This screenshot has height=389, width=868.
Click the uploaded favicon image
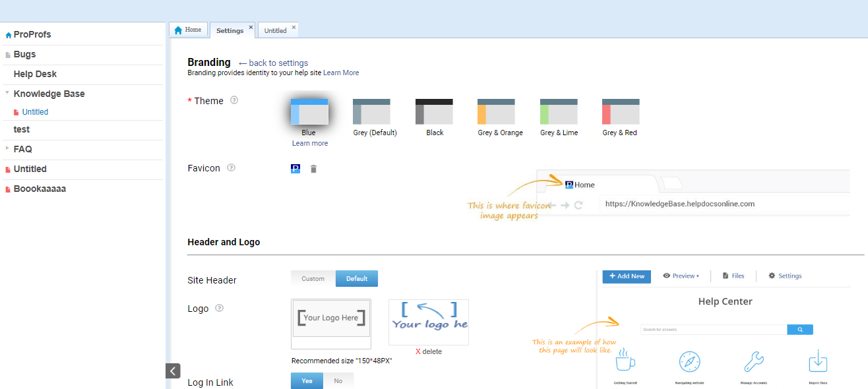tap(295, 169)
